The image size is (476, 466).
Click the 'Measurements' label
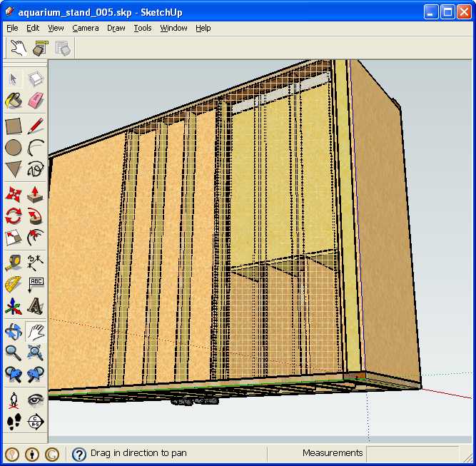pos(333,453)
